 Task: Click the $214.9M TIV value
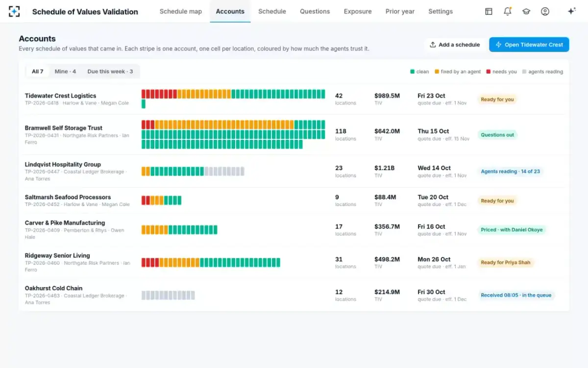(x=387, y=292)
